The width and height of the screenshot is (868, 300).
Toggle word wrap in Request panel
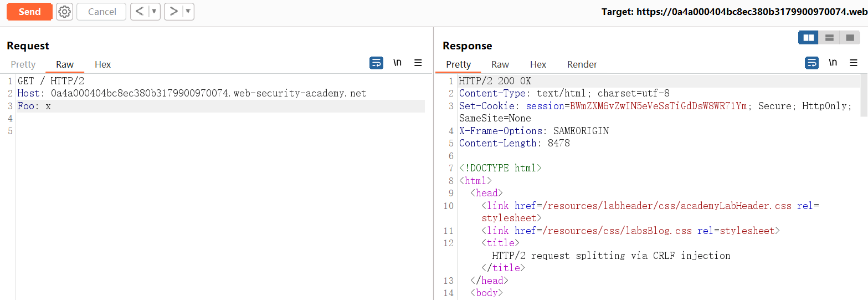pos(376,63)
